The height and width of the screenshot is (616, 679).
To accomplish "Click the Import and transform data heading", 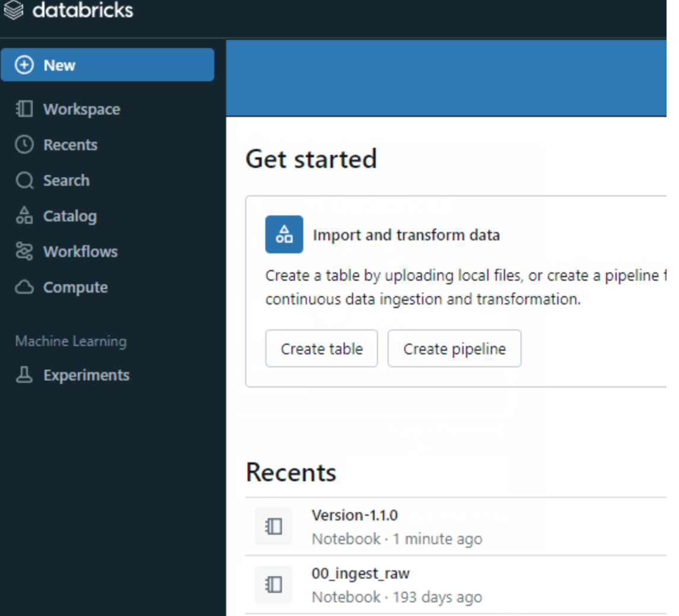I will (x=406, y=235).
